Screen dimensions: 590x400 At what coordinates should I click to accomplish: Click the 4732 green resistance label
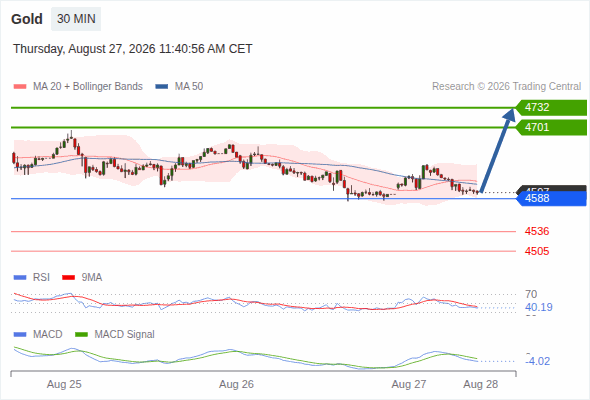551,108
